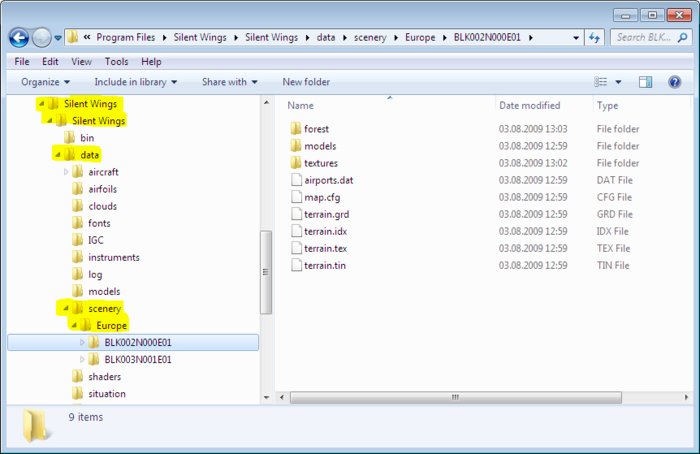700x454 pixels.
Task: Open the View menu
Action: click(x=81, y=62)
